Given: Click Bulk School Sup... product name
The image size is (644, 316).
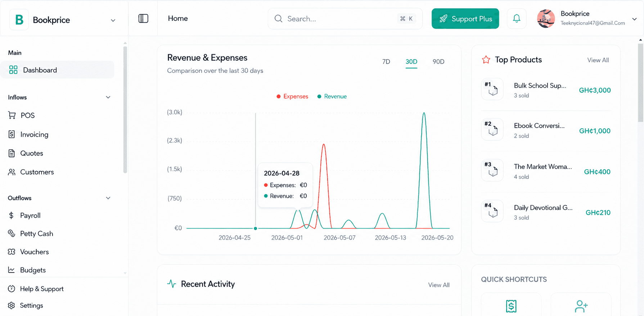Looking at the screenshot, I should click(x=540, y=86).
